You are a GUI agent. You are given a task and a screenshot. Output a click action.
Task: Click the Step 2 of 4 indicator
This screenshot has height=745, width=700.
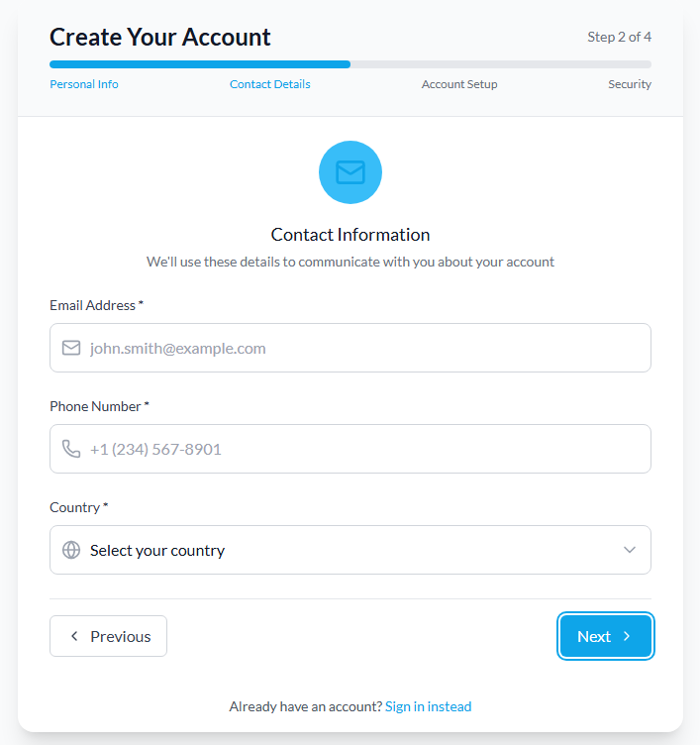pyautogui.click(x=619, y=37)
